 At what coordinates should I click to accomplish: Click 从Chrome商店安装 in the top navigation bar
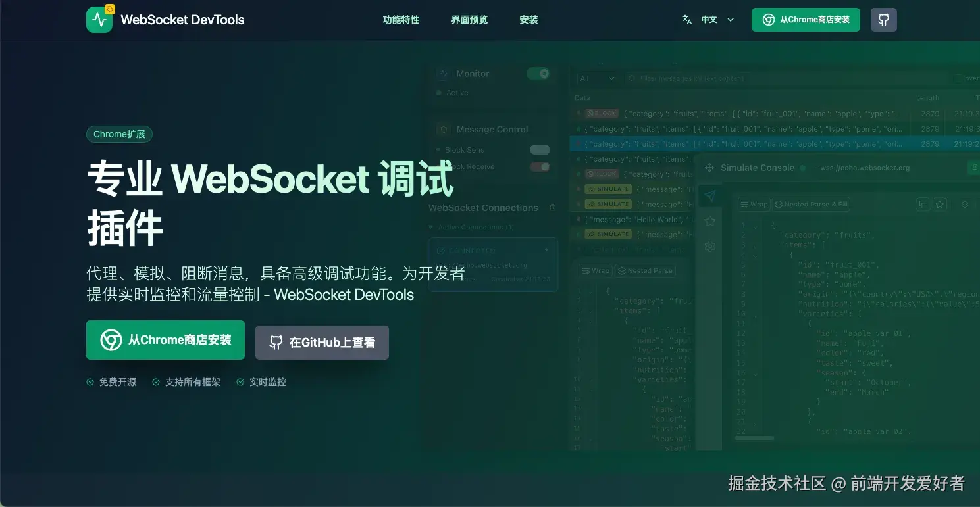click(x=806, y=20)
